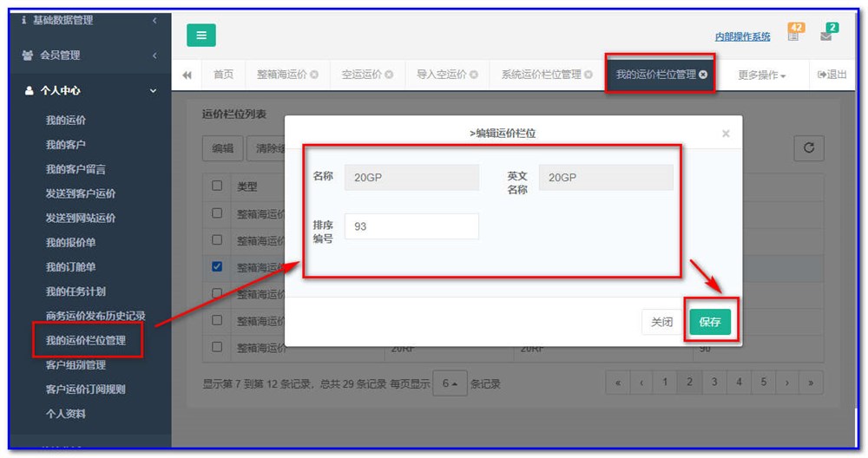
Task: Go to the last page with » button
Action: tap(811, 383)
